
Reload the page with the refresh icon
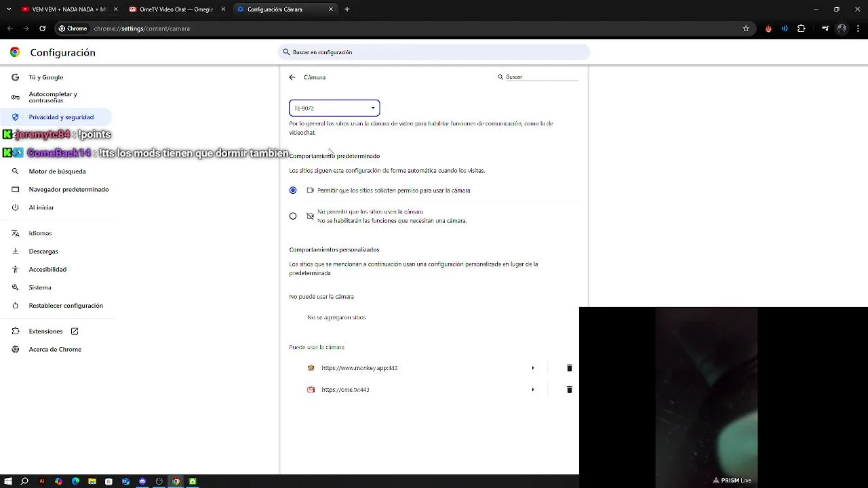tap(43, 28)
